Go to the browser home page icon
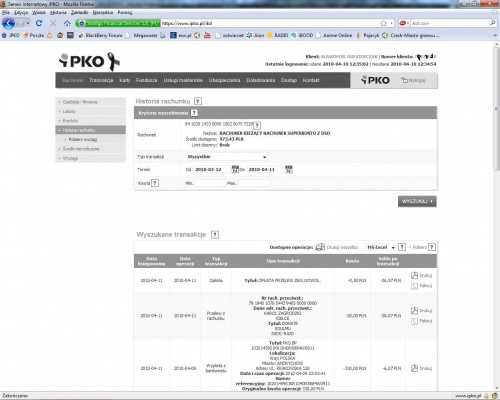The height and width of the screenshot is (400, 500). coord(67,23)
